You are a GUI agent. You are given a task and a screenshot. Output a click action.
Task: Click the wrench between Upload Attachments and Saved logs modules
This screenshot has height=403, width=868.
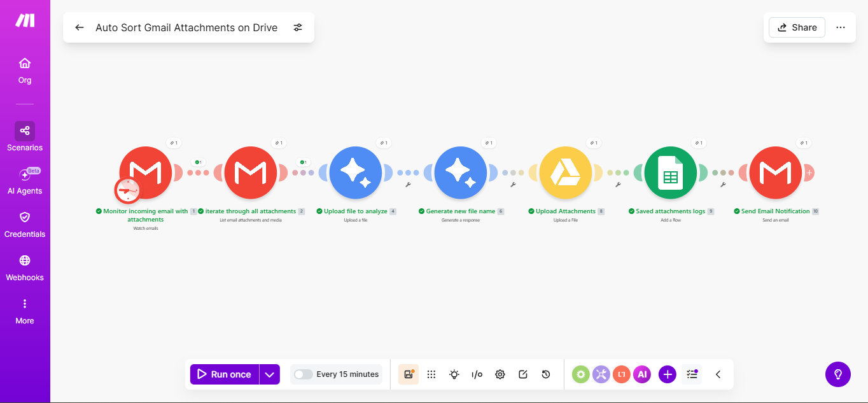[x=618, y=185]
